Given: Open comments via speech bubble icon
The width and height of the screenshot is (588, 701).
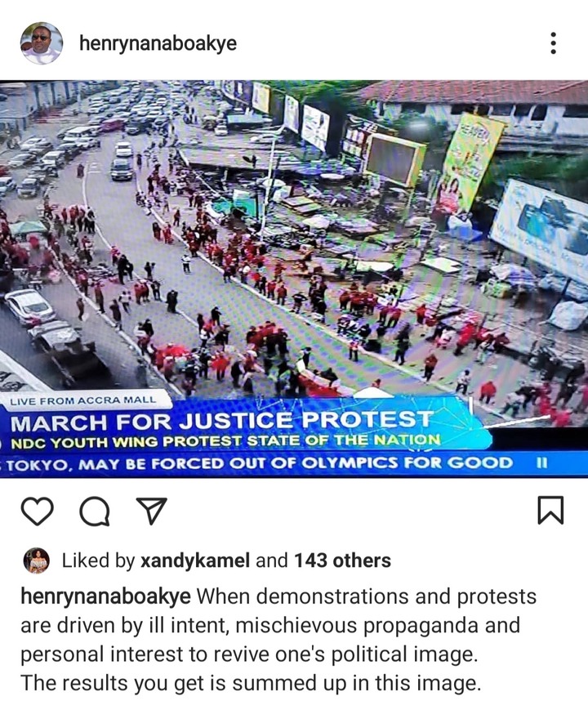Looking at the screenshot, I should pyautogui.click(x=94, y=511).
